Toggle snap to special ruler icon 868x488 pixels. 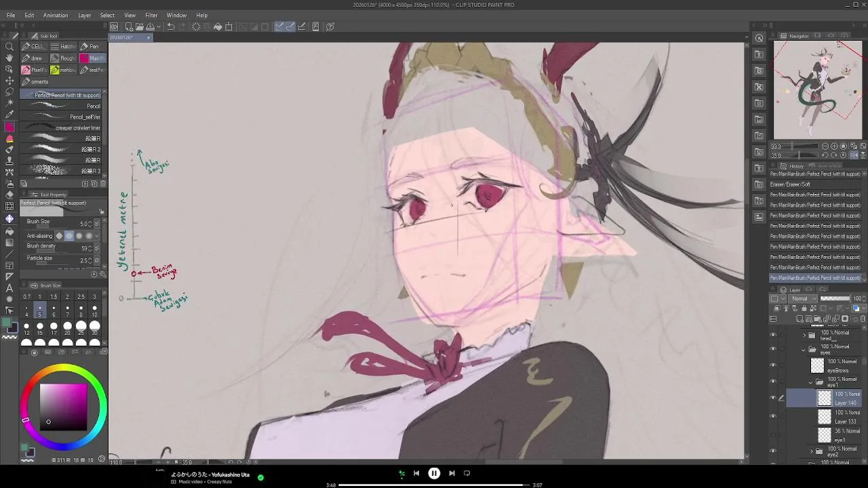click(x=290, y=26)
